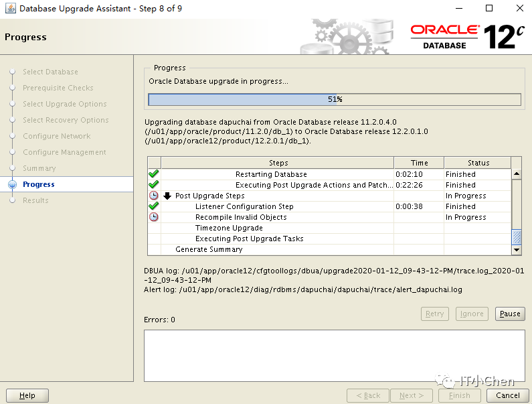Click inside the empty errors text area
This screenshot has width=532, height=404.
pos(334,355)
